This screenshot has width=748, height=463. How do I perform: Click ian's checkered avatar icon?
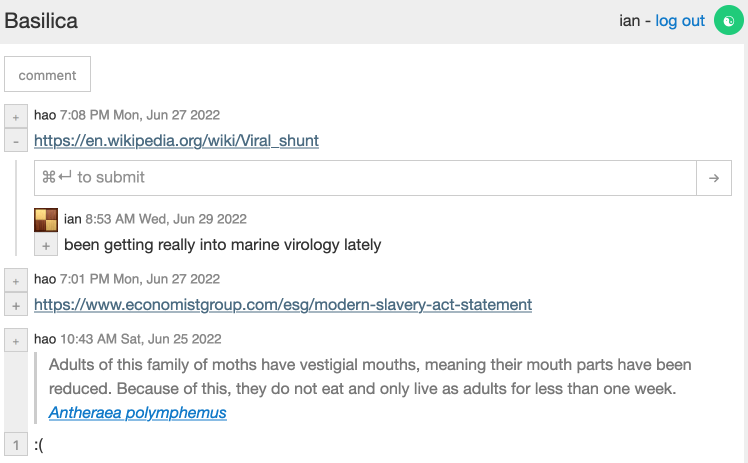46,220
